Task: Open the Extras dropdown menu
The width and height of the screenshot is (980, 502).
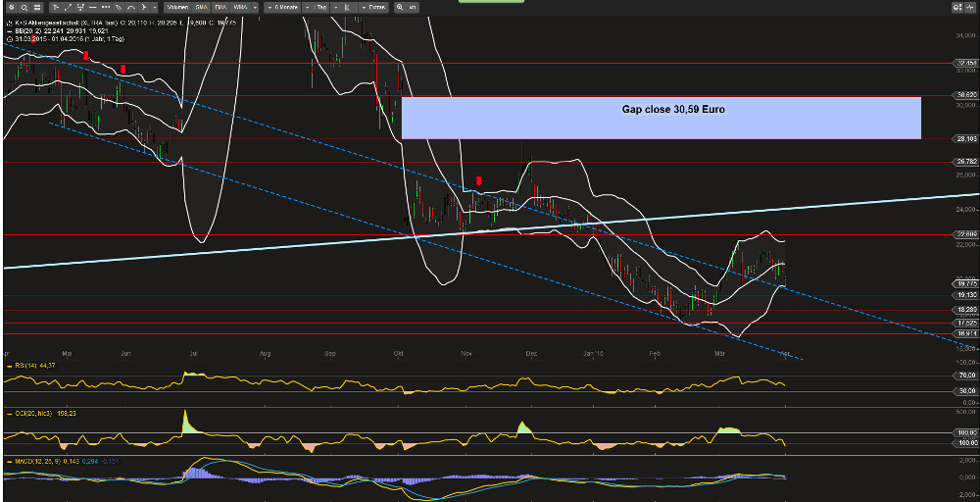Action: click(373, 8)
